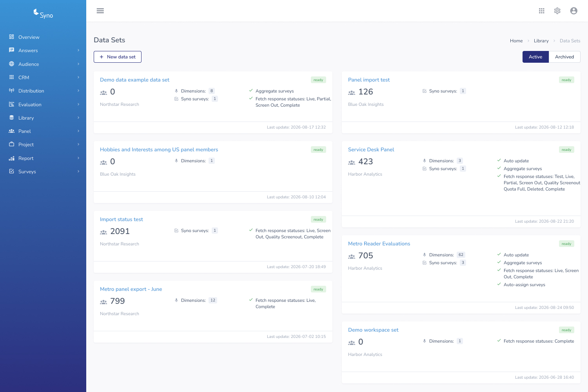Click the Overview dashboard icon
Image resolution: width=588 pixels, height=392 pixels.
click(12, 37)
